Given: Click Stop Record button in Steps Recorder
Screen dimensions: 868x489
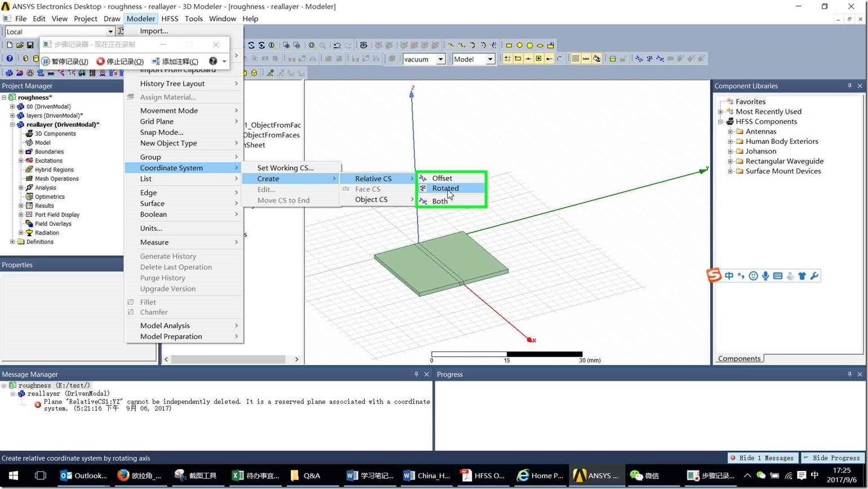Looking at the screenshot, I should (120, 61).
